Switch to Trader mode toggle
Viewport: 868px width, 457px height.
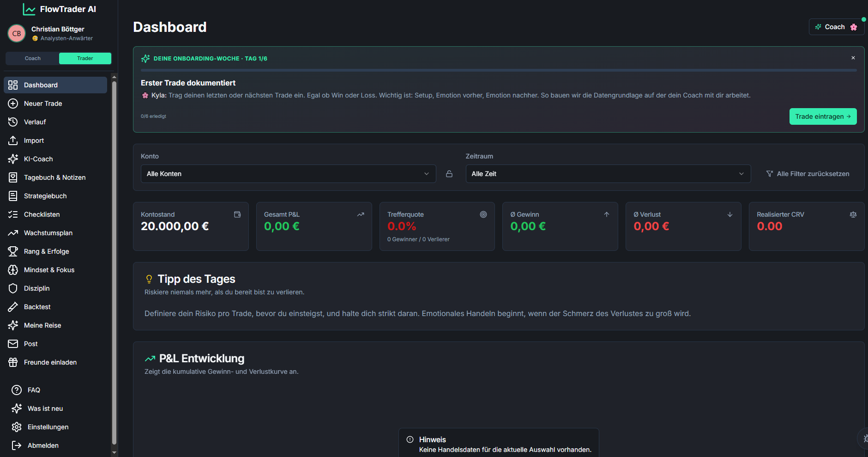coord(85,58)
